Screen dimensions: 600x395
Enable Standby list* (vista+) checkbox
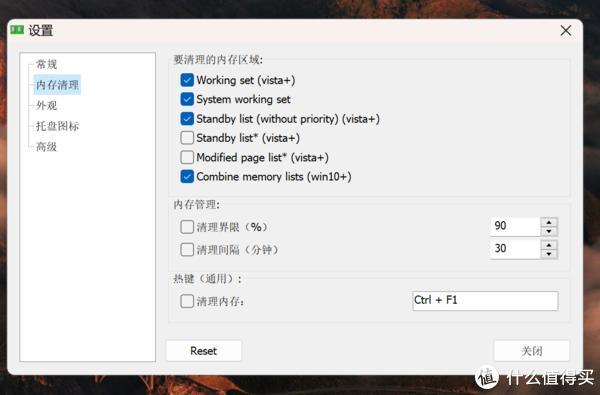pyautogui.click(x=187, y=138)
